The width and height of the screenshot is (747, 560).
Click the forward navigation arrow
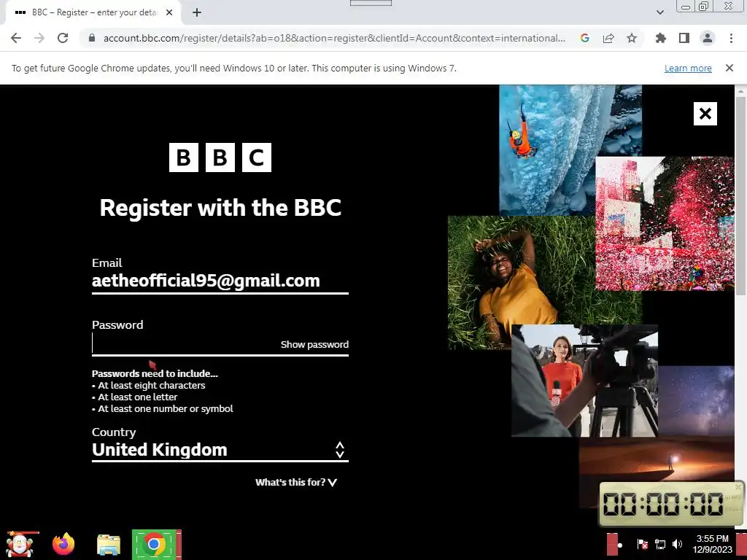39,38
